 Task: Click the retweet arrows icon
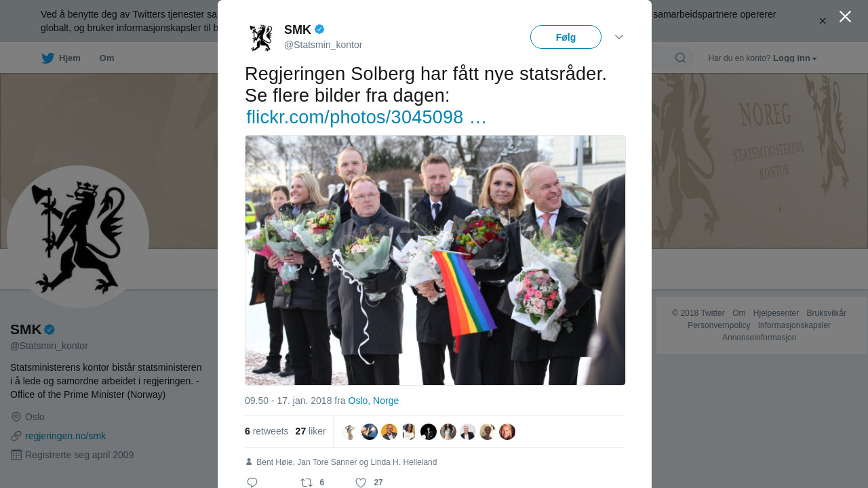pos(307,483)
